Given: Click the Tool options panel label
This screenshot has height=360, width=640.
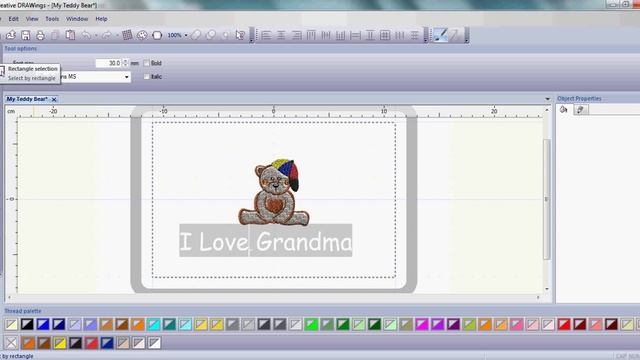Looking at the screenshot, I should 21,49.
